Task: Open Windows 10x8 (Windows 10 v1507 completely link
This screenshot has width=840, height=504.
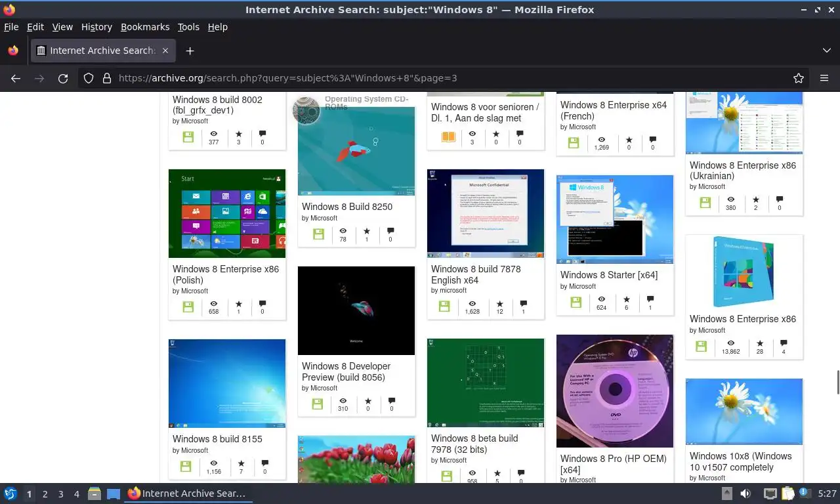Action: click(x=741, y=461)
